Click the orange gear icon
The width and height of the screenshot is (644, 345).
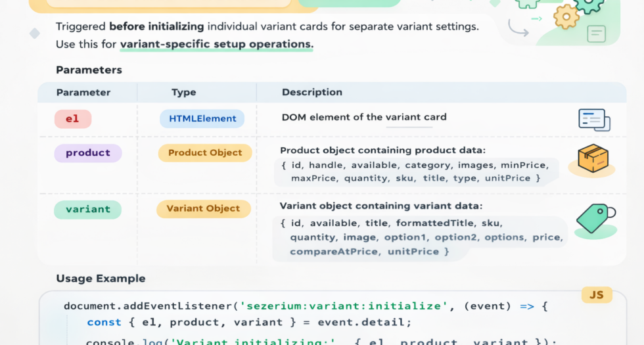(x=566, y=16)
